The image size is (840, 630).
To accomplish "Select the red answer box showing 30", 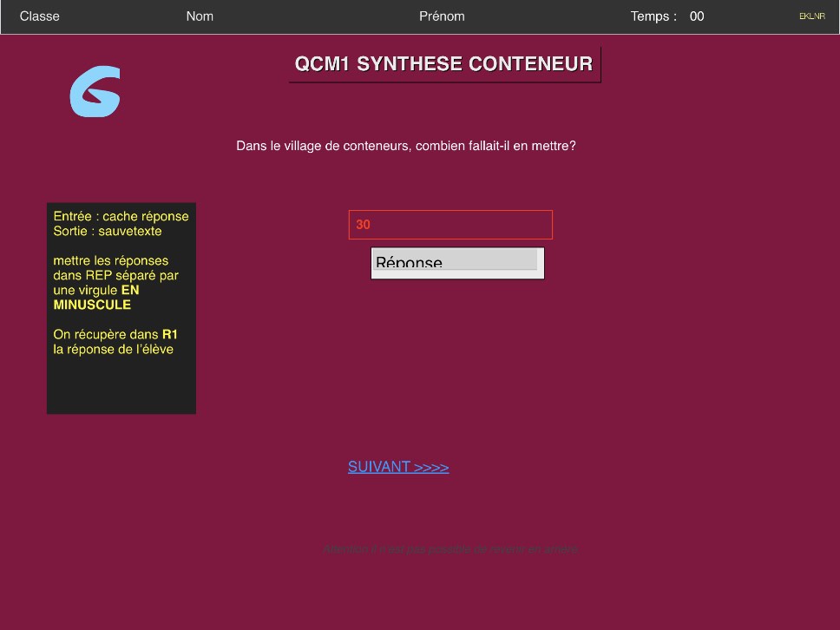I will [x=450, y=225].
